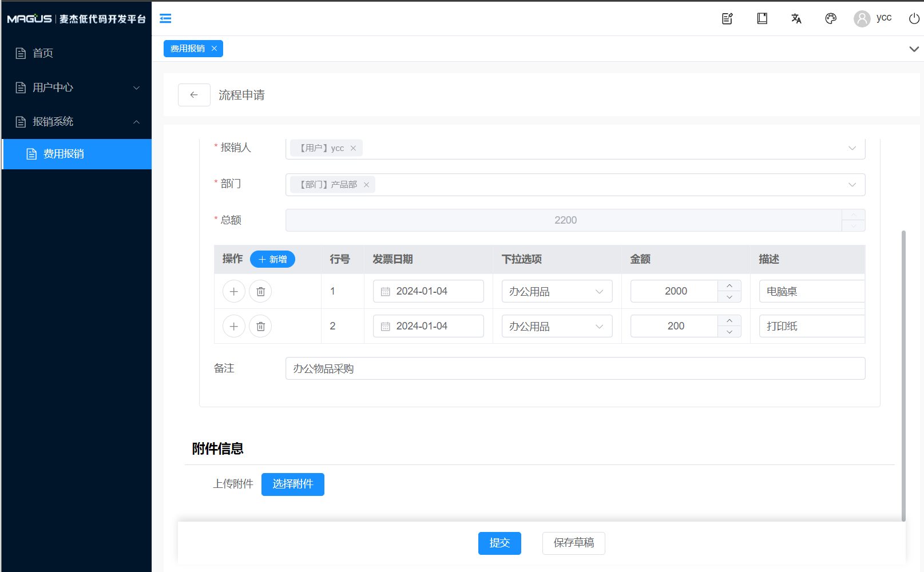Delete row 1 using the trash icon
This screenshot has width=924, height=572.
pyautogui.click(x=260, y=292)
